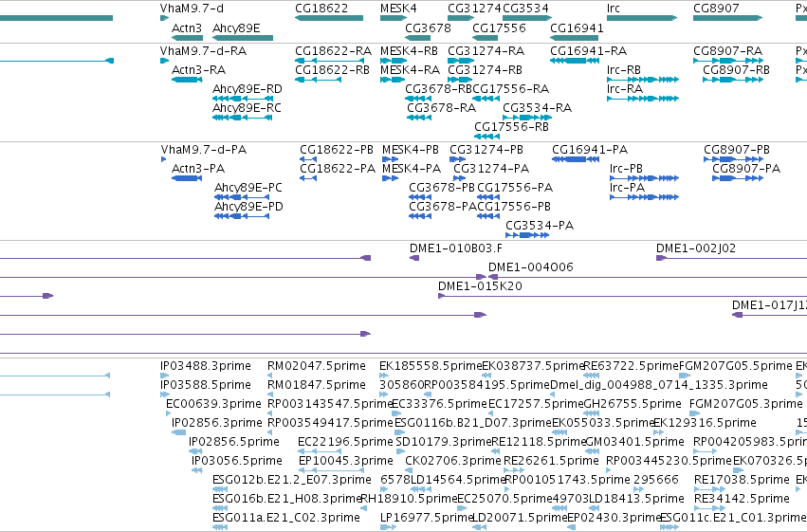Select the DME1-002J02 BAC label

pos(696,248)
